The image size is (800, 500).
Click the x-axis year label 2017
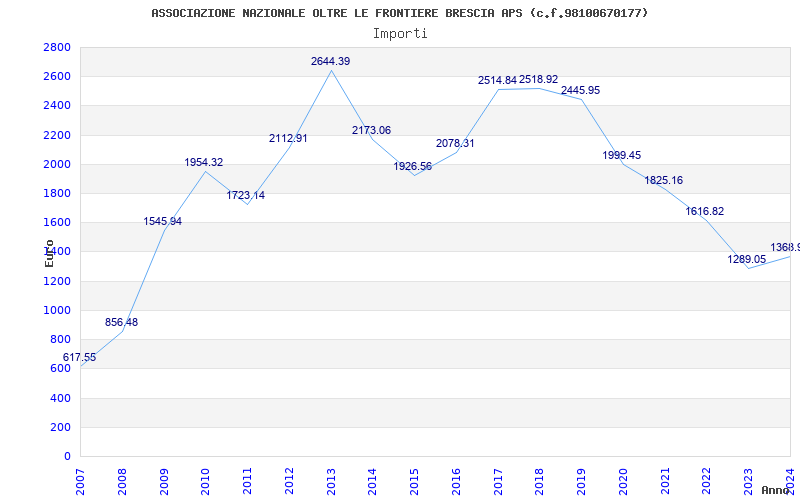click(x=498, y=482)
